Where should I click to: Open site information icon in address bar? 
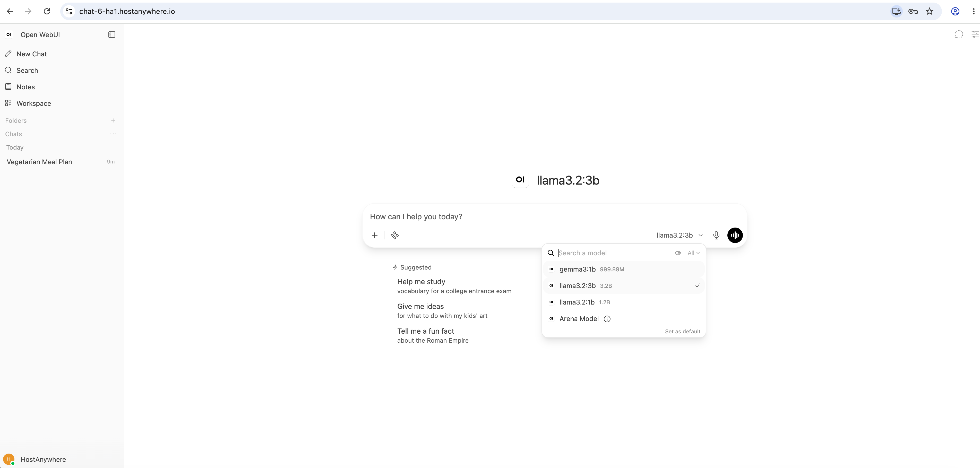pyautogui.click(x=69, y=11)
